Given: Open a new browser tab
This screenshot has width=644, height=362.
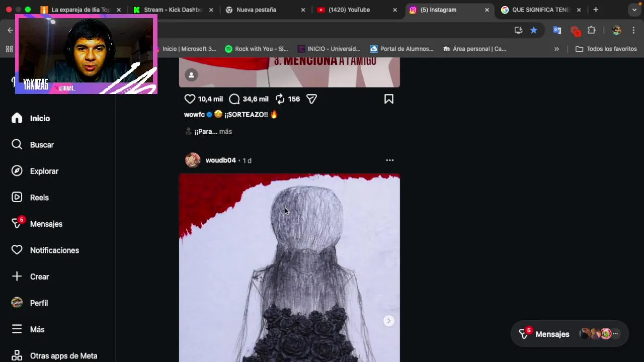Looking at the screenshot, I should click(x=596, y=10).
